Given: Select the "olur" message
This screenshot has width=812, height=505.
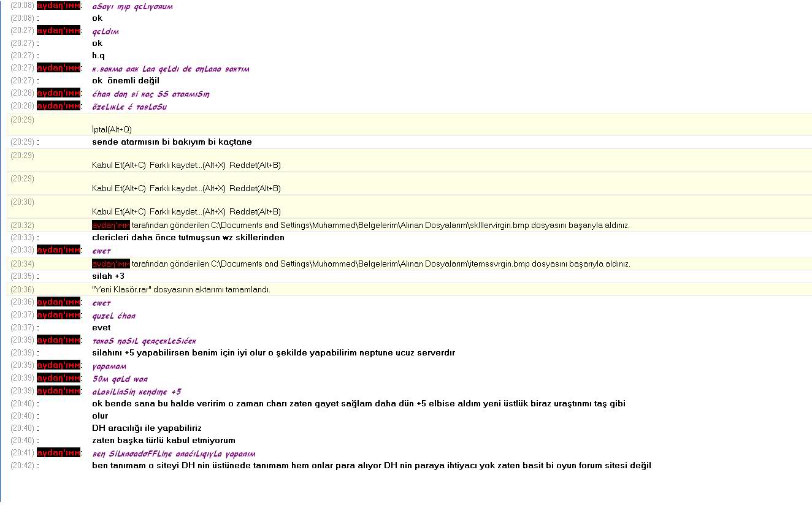Looking at the screenshot, I should click(x=100, y=416).
